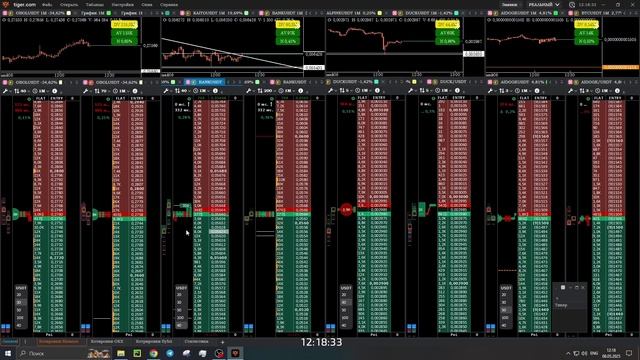Open wrench settings in the highlighted BANKUSDT order book
Viewport: 640px width, 360px height.
(x=166, y=91)
